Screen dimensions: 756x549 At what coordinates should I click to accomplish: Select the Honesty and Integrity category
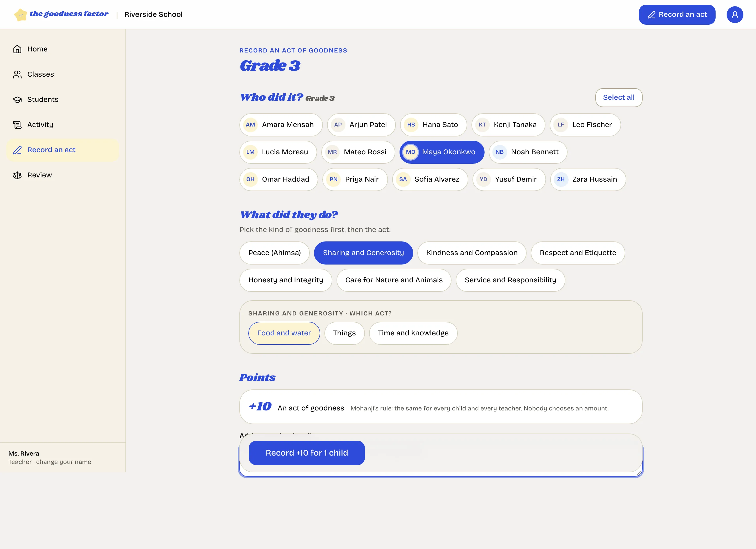tap(286, 280)
